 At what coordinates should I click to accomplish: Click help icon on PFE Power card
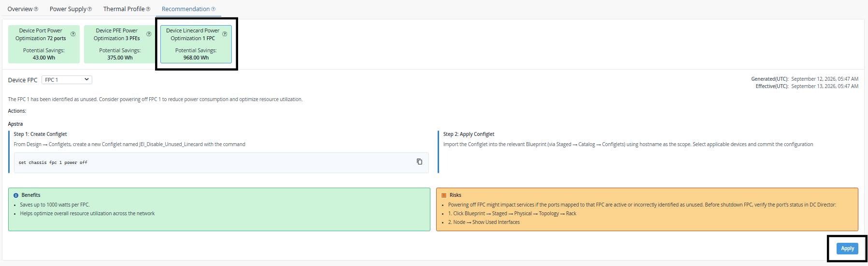pos(149,34)
